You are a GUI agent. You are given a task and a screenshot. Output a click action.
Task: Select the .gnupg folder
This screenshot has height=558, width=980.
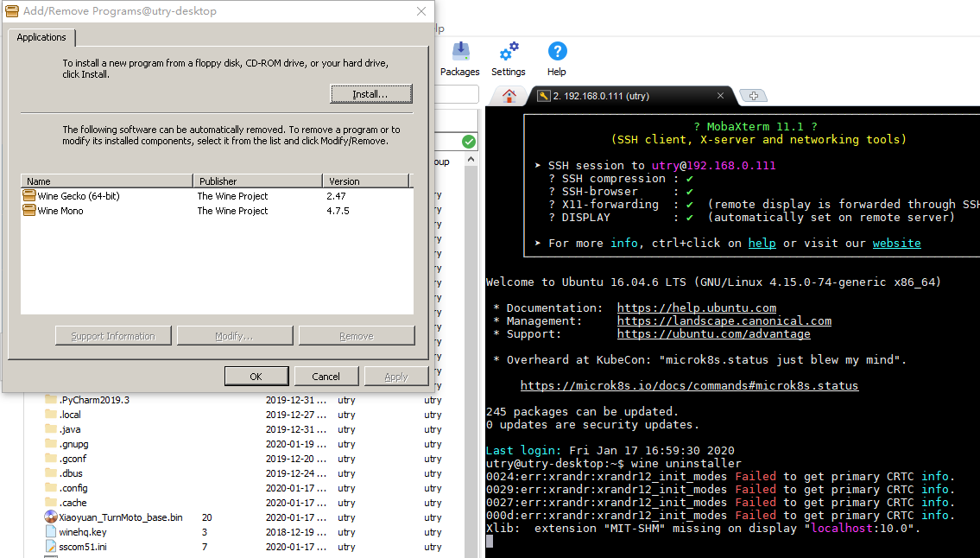[x=73, y=444]
